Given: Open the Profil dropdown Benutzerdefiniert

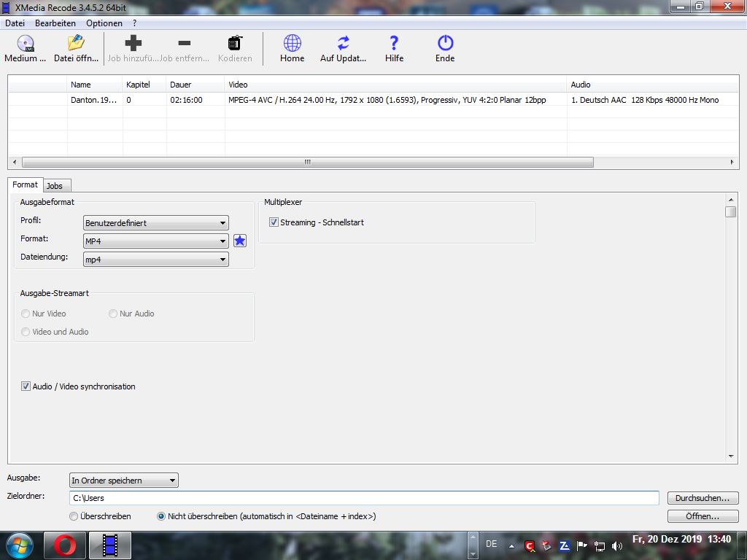Looking at the screenshot, I should [156, 223].
